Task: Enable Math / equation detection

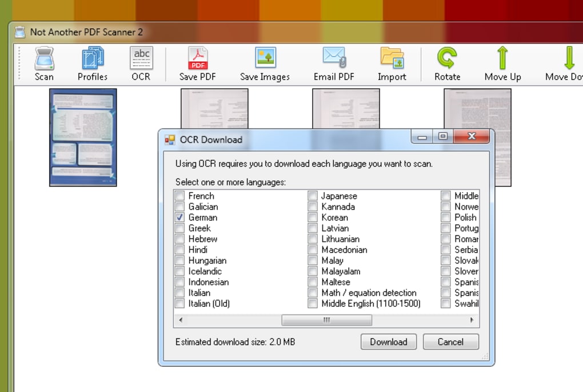Action: 313,293
